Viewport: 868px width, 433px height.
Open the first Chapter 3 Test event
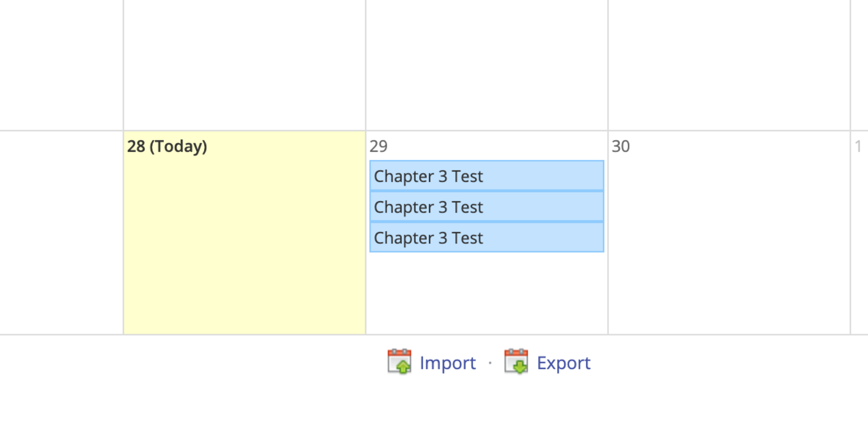coord(487,176)
